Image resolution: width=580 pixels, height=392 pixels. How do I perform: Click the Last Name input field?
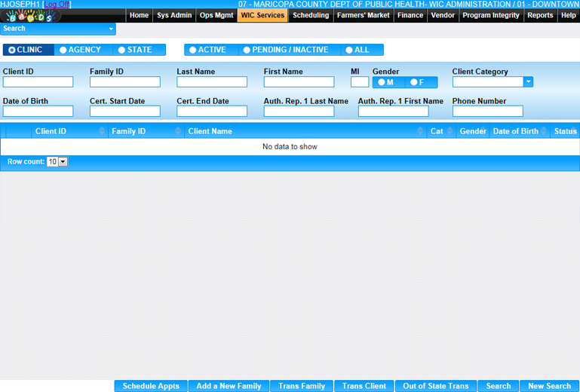pos(212,82)
